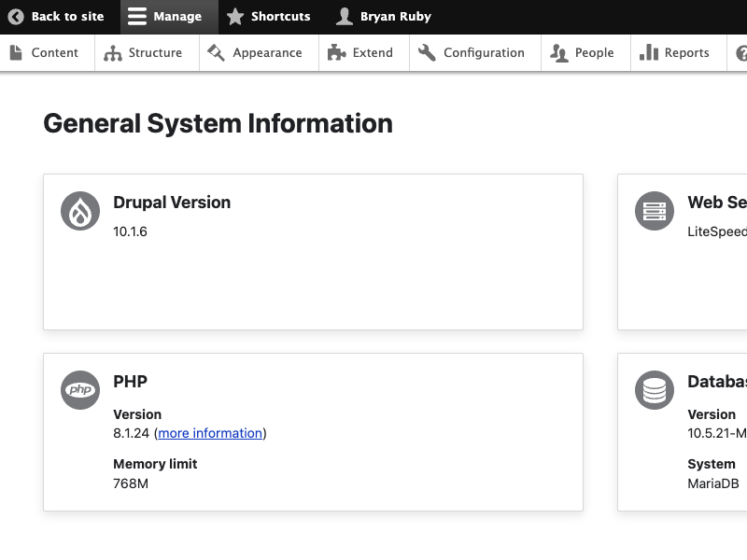Click the General System Information heading
Image resolution: width=747 pixels, height=560 pixels.
pyautogui.click(x=218, y=123)
